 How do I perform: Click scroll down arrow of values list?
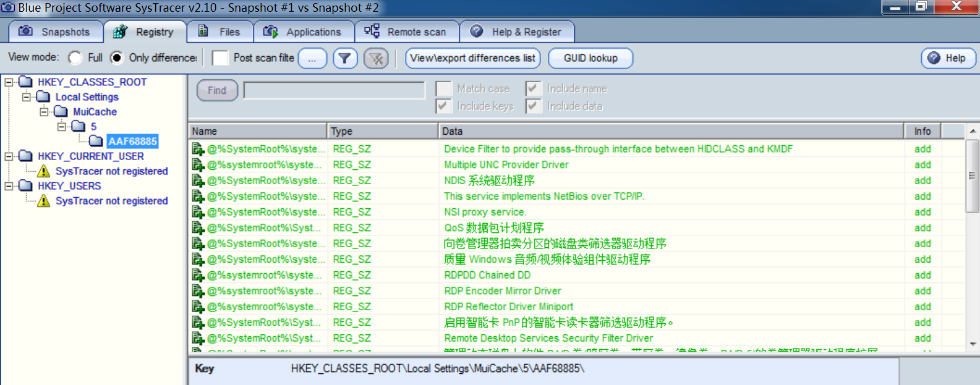coord(973,344)
